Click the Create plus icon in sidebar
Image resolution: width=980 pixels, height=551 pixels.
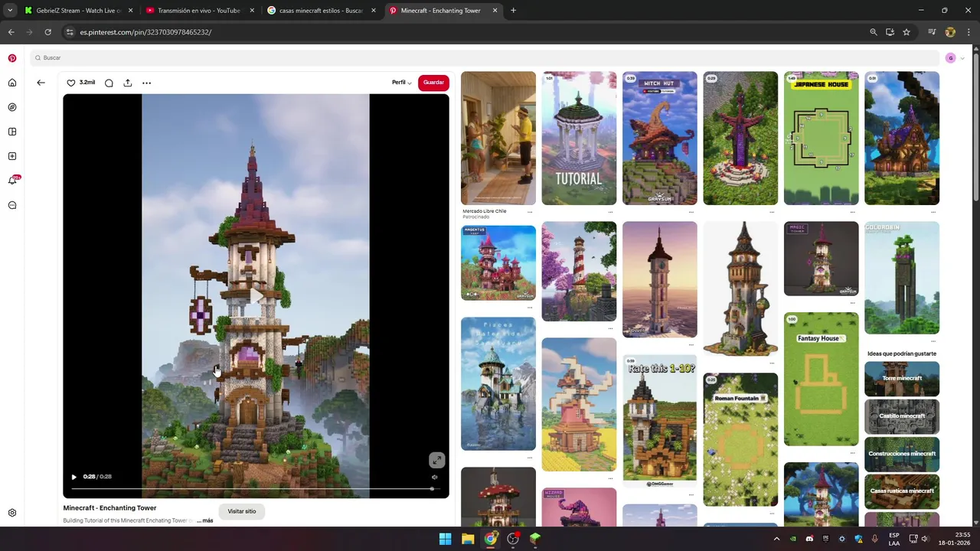tap(12, 156)
